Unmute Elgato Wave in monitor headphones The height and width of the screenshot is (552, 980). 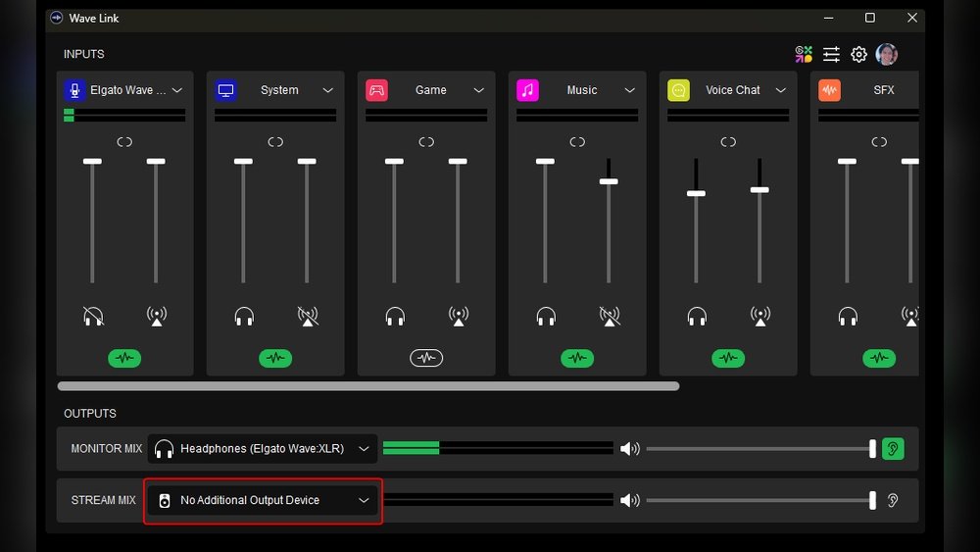coord(93,317)
